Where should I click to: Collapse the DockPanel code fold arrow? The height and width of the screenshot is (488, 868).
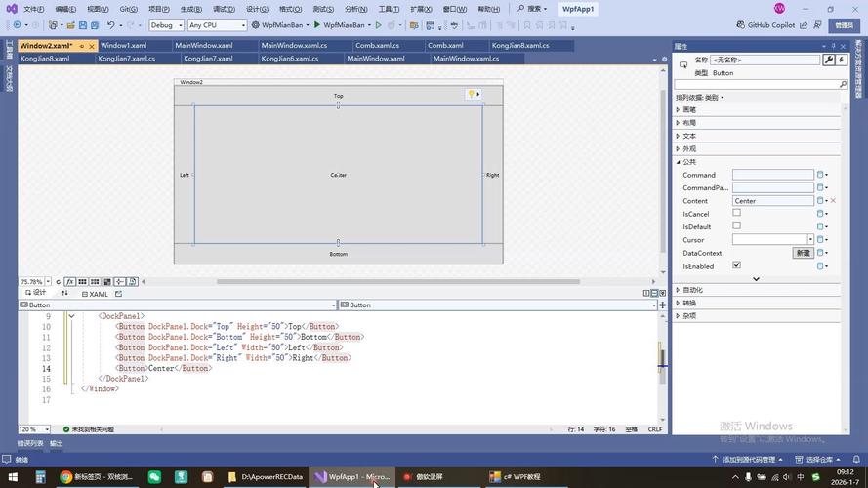(71, 316)
